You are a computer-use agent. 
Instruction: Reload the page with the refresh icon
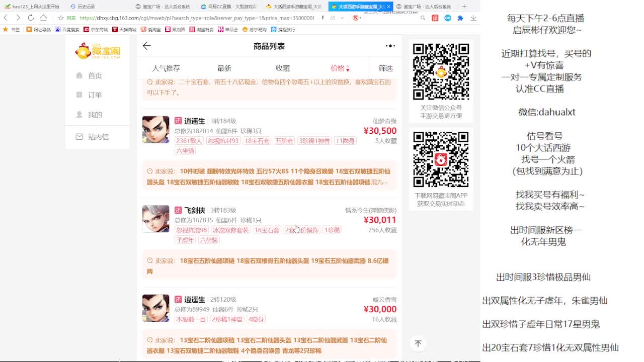pos(31,18)
